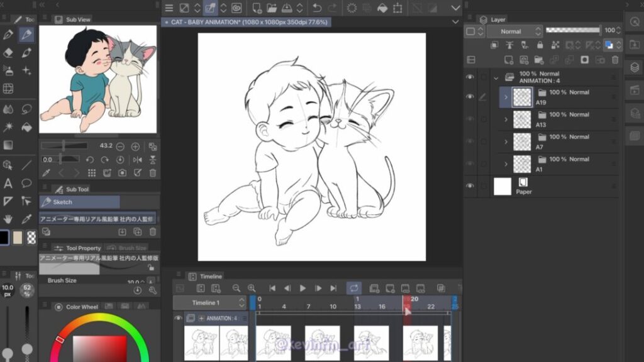Select the Text tool
The width and height of the screenshot is (644, 362).
[x=8, y=184]
